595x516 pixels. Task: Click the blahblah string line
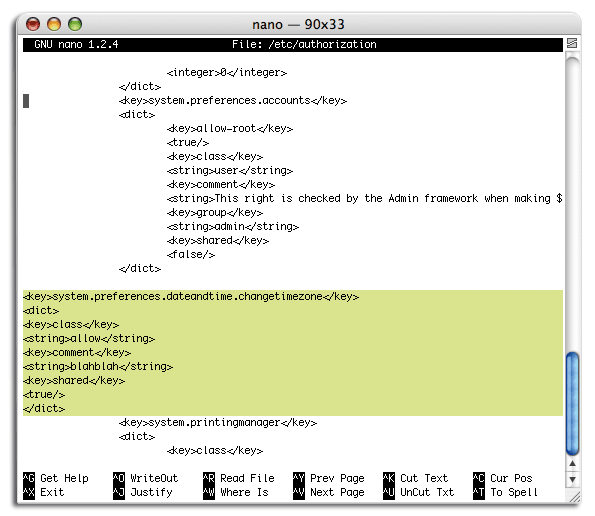coord(98,367)
